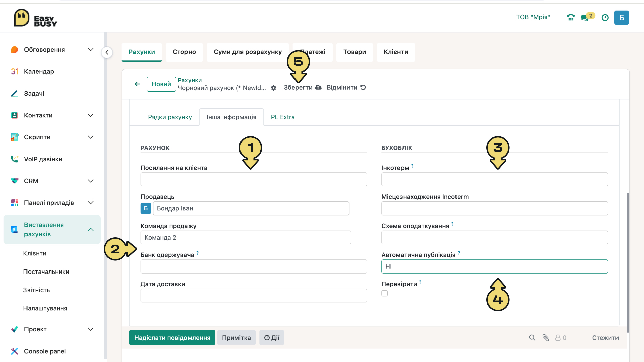
Task: Open the Автоматична публікація dropdown
Action: [495, 266]
